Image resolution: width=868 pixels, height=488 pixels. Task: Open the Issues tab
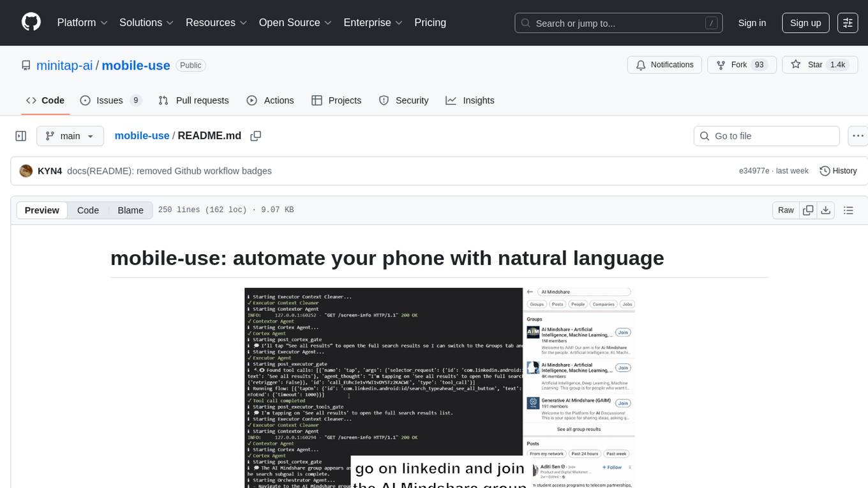tap(110, 100)
